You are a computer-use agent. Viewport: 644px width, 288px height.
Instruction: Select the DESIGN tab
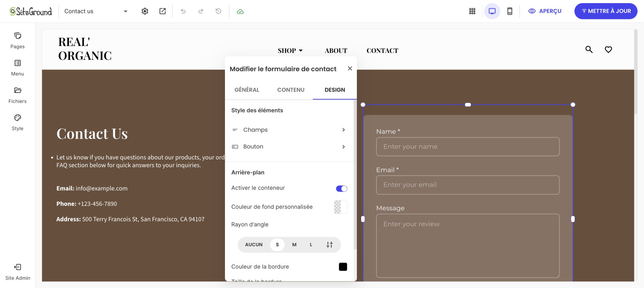coord(335,90)
